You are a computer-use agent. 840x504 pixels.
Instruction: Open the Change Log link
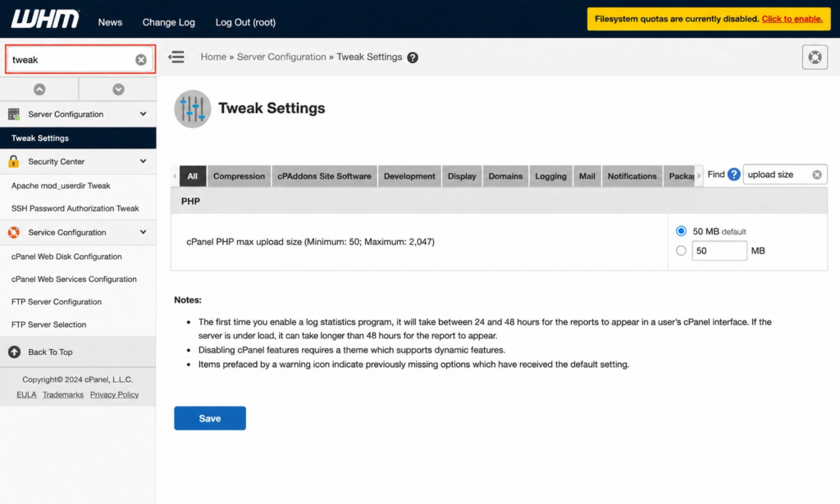click(169, 22)
